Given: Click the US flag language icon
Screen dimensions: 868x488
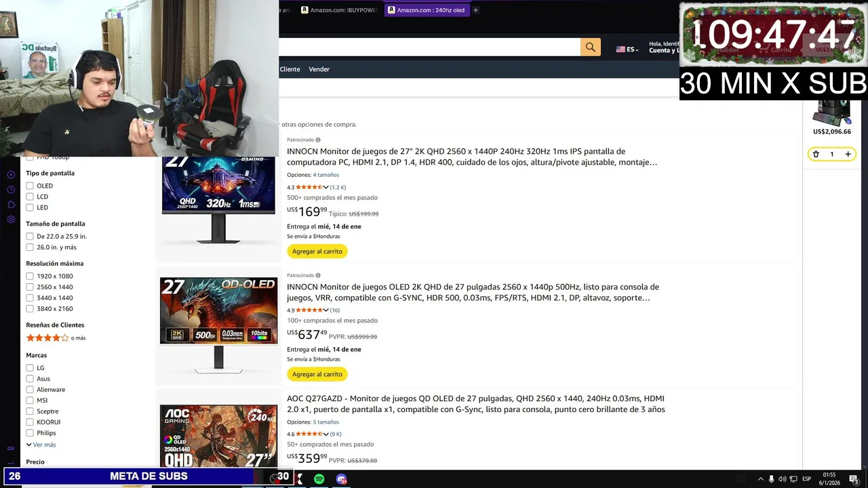Looking at the screenshot, I should 620,49.
